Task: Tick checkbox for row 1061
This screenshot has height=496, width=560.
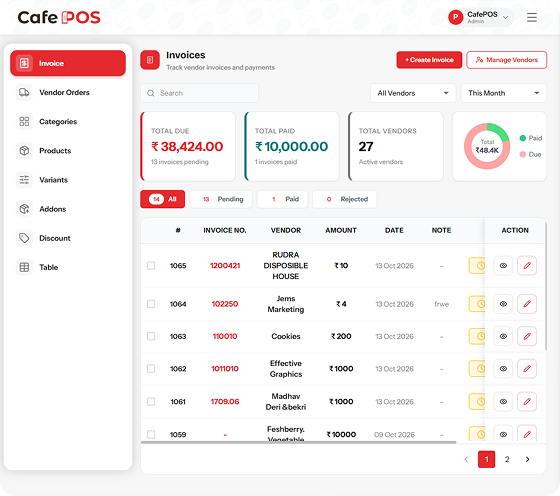Action: [151, 402]
